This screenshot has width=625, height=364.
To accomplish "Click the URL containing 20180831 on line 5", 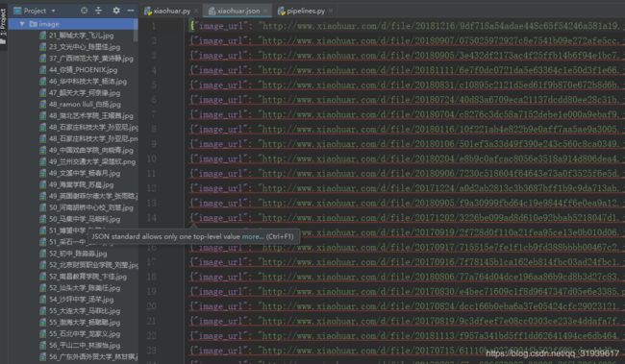I will tap(439, 85).
